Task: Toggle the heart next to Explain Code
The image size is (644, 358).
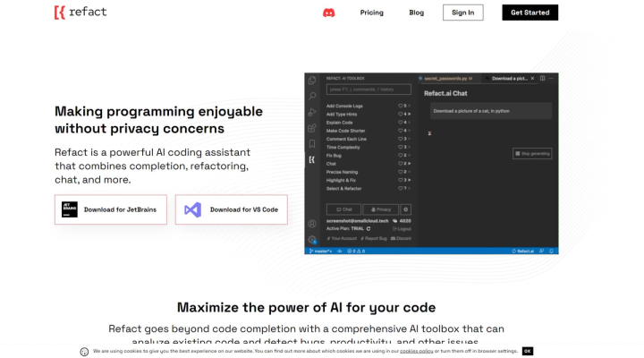Action: click(x=400, y=123)
